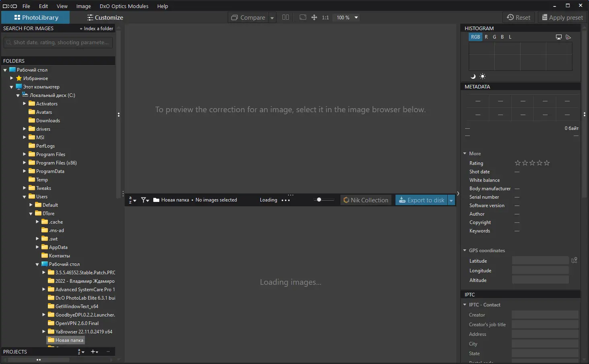This screenshot has width=589, height=364.
Task: Click the Reset button
Action: click(x=519, y=17)
